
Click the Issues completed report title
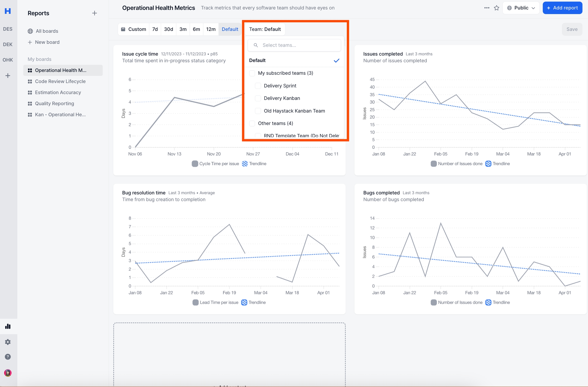point(383,54)
